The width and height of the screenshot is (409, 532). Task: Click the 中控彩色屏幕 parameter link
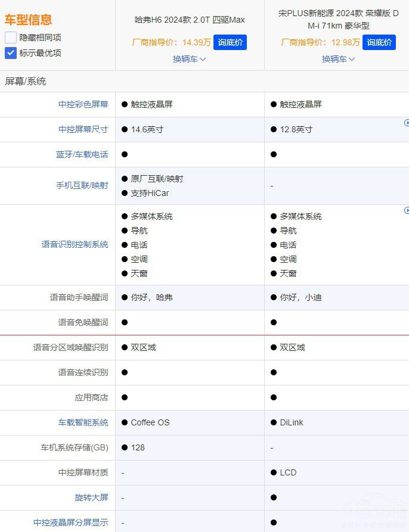click(83, 104)
